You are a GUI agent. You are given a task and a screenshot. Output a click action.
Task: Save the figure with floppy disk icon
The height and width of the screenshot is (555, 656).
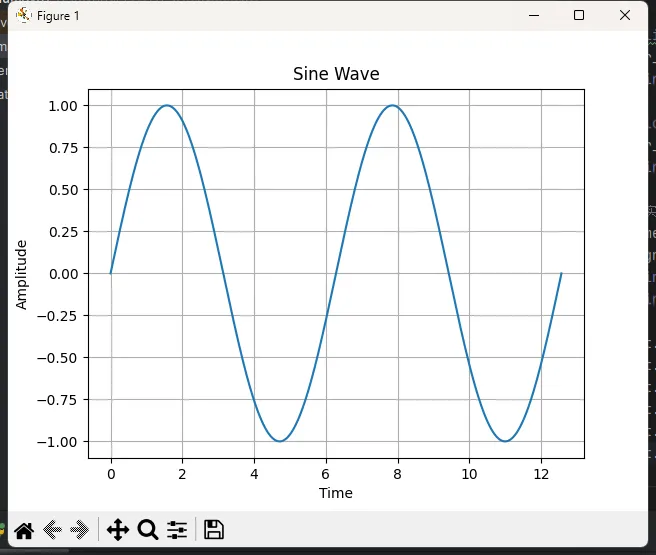[213, 530]
